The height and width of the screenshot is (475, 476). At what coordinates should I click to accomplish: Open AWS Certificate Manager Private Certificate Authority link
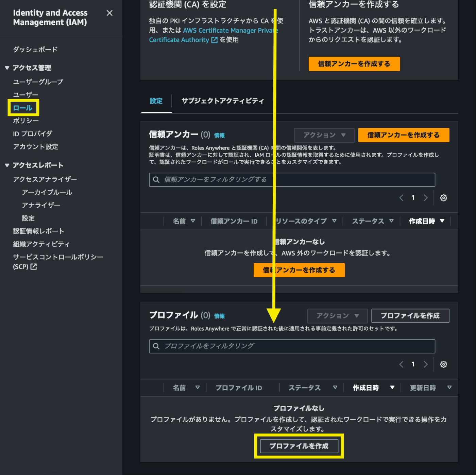point(214,35)
